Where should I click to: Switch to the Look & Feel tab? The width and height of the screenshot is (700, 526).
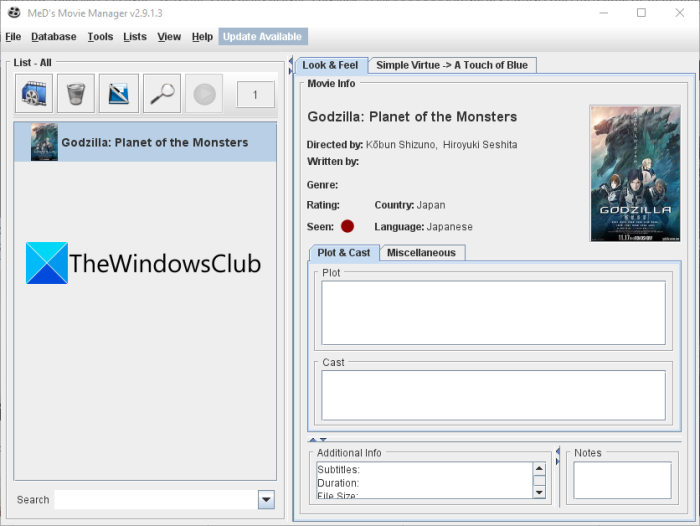[330, 65]
